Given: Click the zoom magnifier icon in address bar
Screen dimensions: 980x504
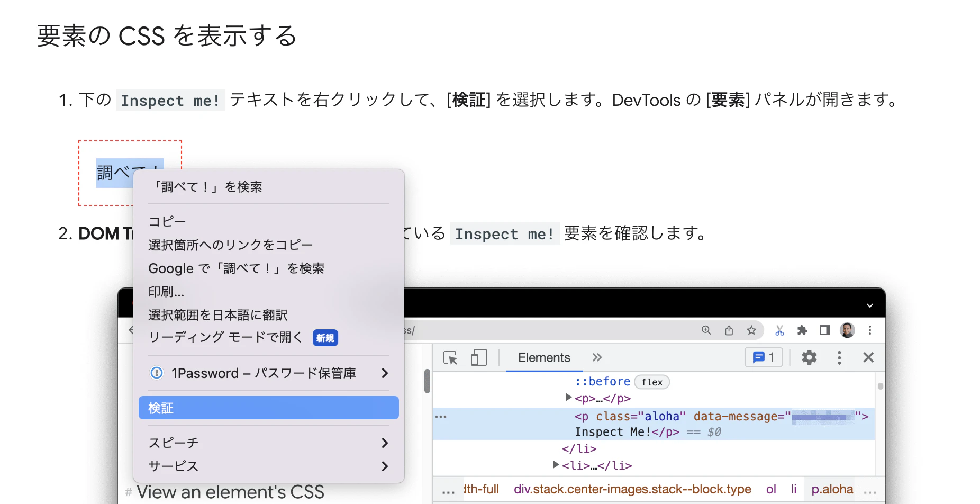Looking at the screenshot, I should pos(706,330).
